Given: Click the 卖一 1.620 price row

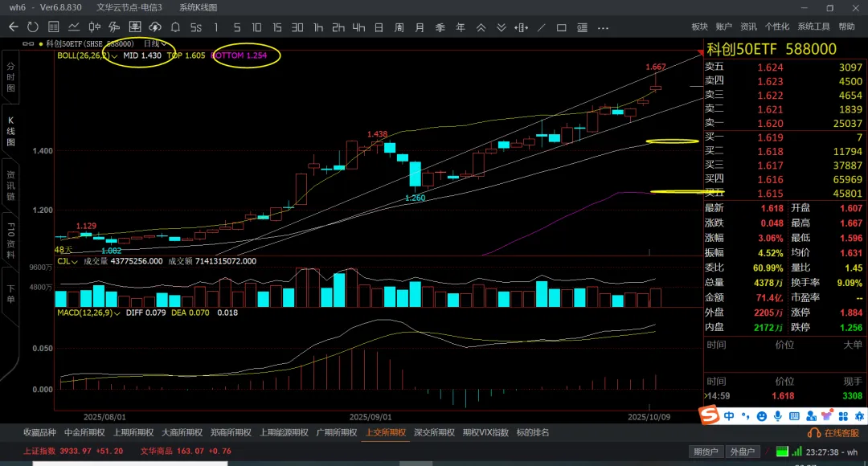Looking at the screenshot, I should pos(784,124).
